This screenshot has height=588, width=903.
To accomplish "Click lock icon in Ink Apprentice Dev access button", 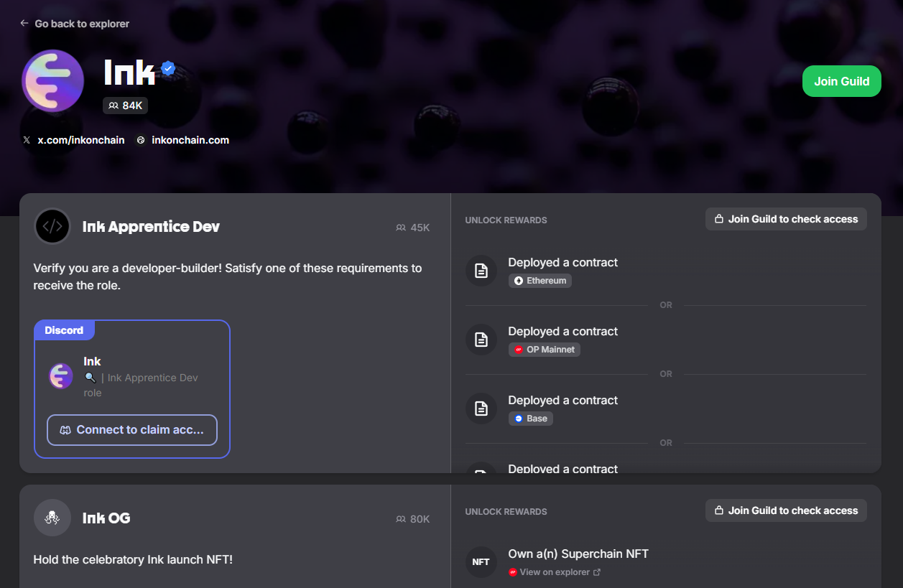I will click(719, 219).
